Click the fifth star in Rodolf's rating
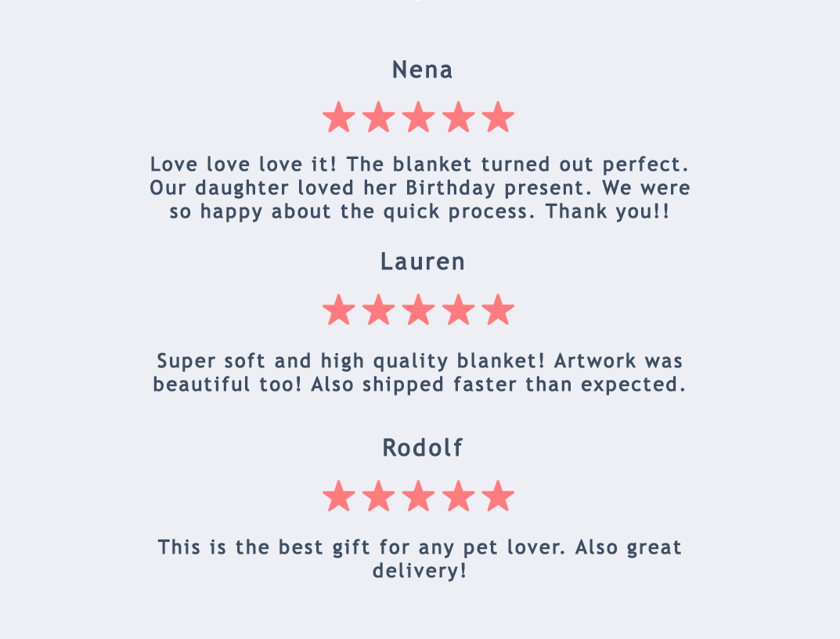 click(498, 496)
